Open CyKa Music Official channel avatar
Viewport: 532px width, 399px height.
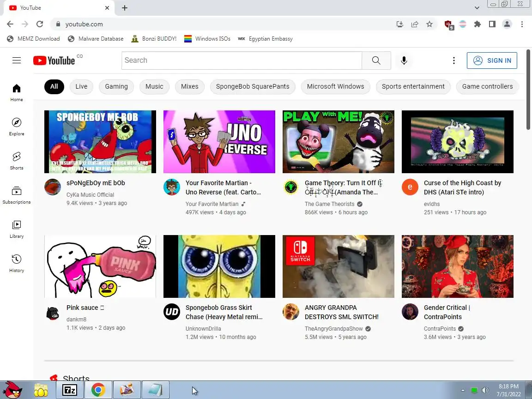click(53, 187)
